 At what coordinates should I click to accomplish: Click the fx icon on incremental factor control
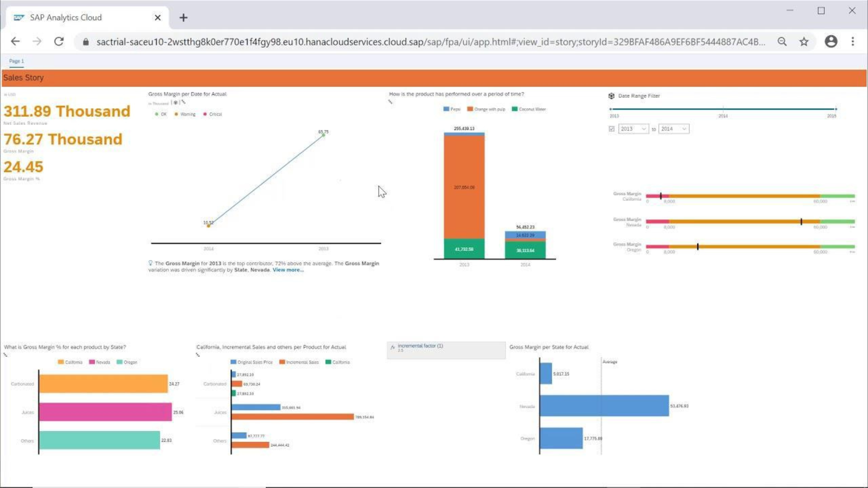[392, 347]
